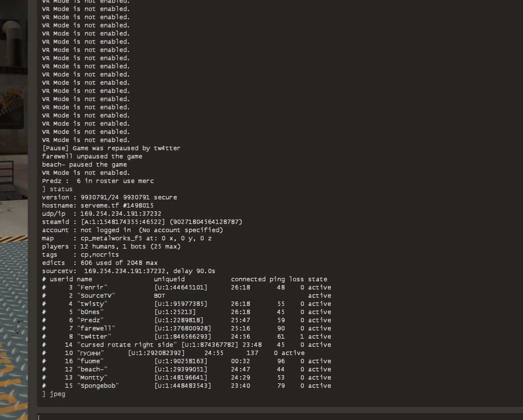
Task: Click the "Montty" player name
Action: click(92, 378)
